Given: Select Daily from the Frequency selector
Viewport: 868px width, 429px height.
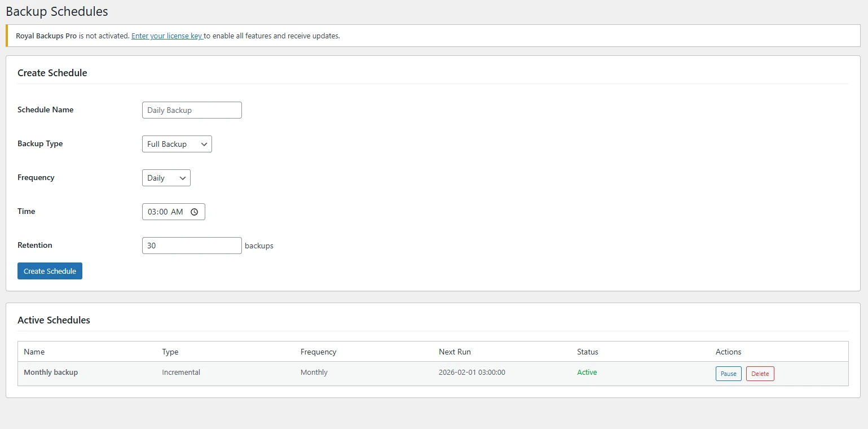Looking at the screenshot, I should [166, 178].
